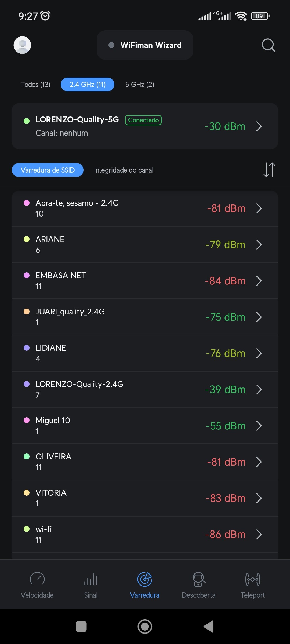Screen dimensions: 290x644
Task: Tap the sort arrows icon
Action: coord(269,170)
